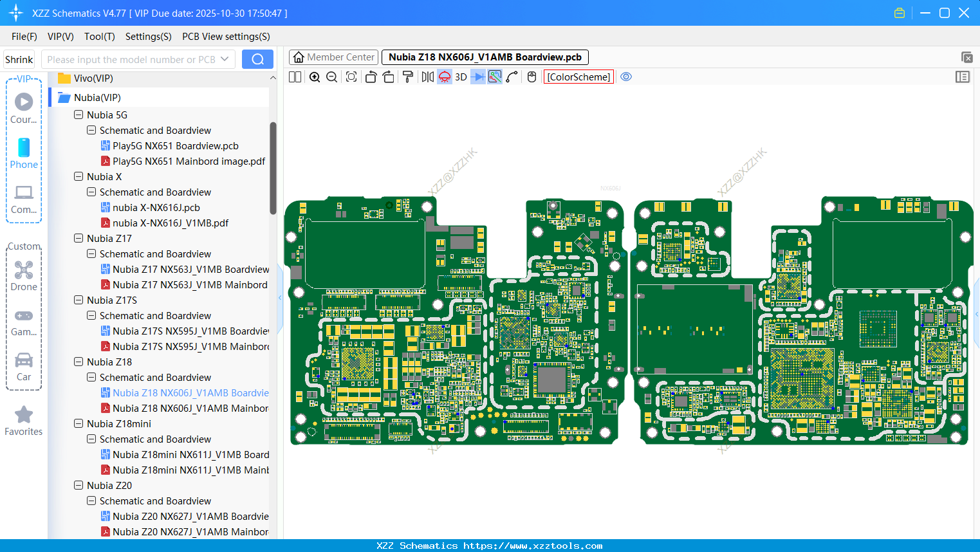Focus the model number search field
This screenshot has width=980, height=552.
(x=131, y=59)
